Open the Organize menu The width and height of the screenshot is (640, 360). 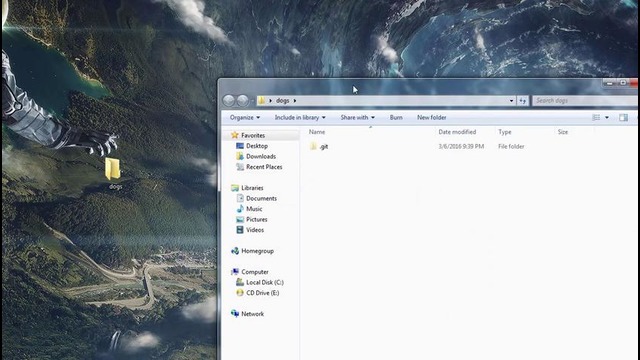click(x=244, y=118)
